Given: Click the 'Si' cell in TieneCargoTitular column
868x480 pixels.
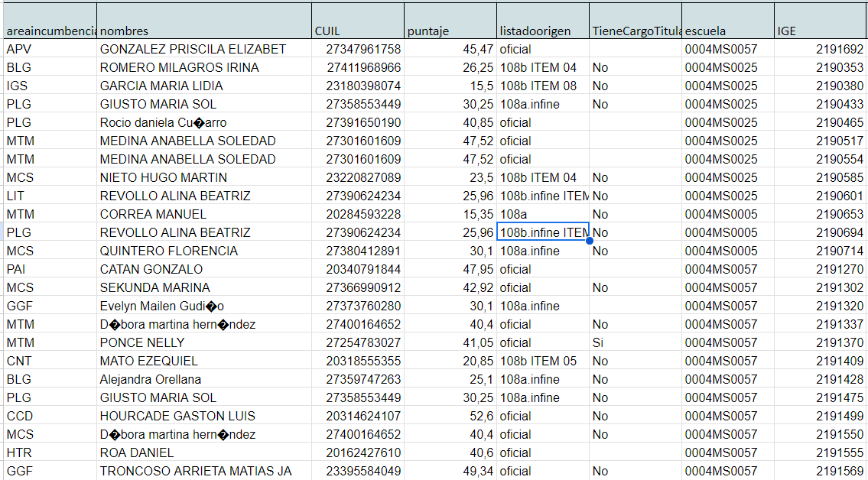Looking at the screenshot, I should click(635, 342).
